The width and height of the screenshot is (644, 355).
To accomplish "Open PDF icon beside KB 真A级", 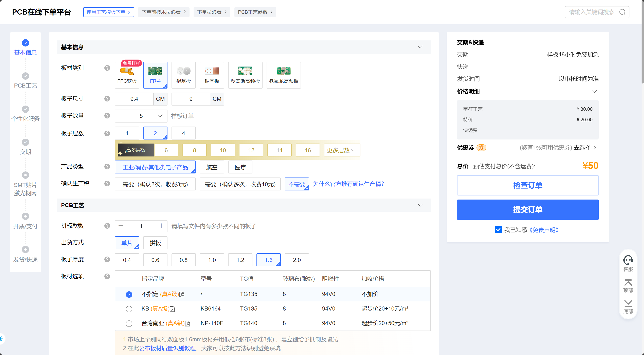I will point(173,309).
